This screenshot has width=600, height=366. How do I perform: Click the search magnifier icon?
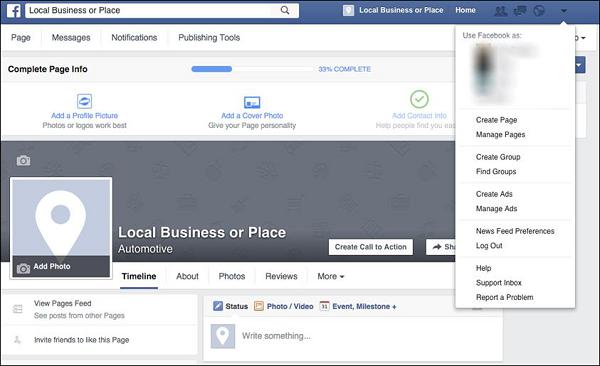click(x=285, y=10)
